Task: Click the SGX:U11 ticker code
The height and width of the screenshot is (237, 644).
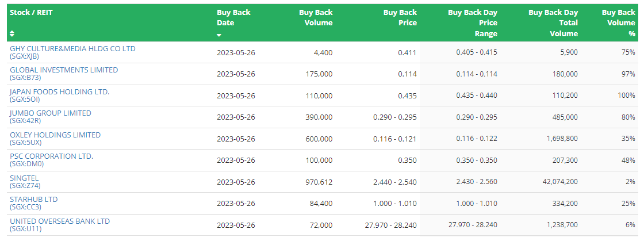Action: [25, 228]
